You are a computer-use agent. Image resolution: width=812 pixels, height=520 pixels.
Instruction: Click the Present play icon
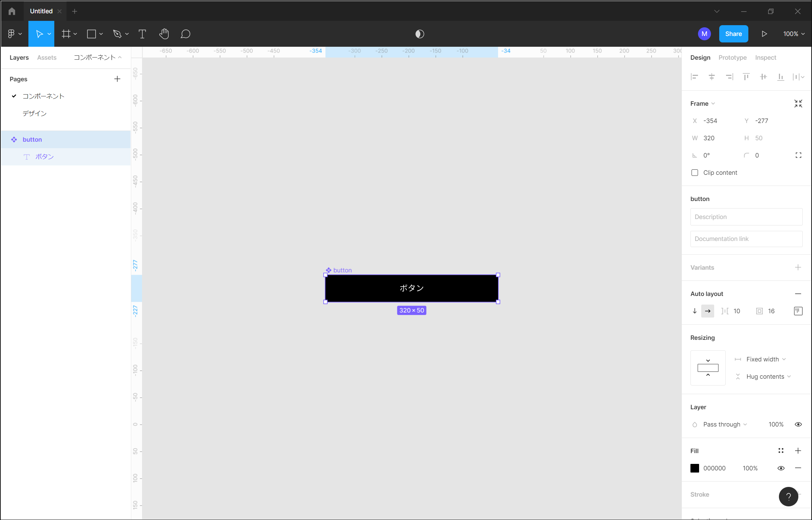pyautogui.click(x=764, y=34)
